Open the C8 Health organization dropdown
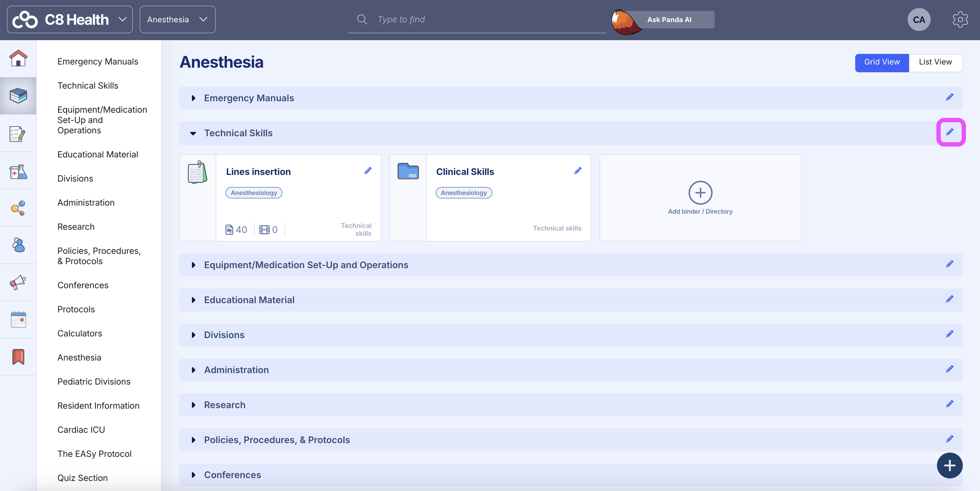980x491 pixels. pos(70,20)
